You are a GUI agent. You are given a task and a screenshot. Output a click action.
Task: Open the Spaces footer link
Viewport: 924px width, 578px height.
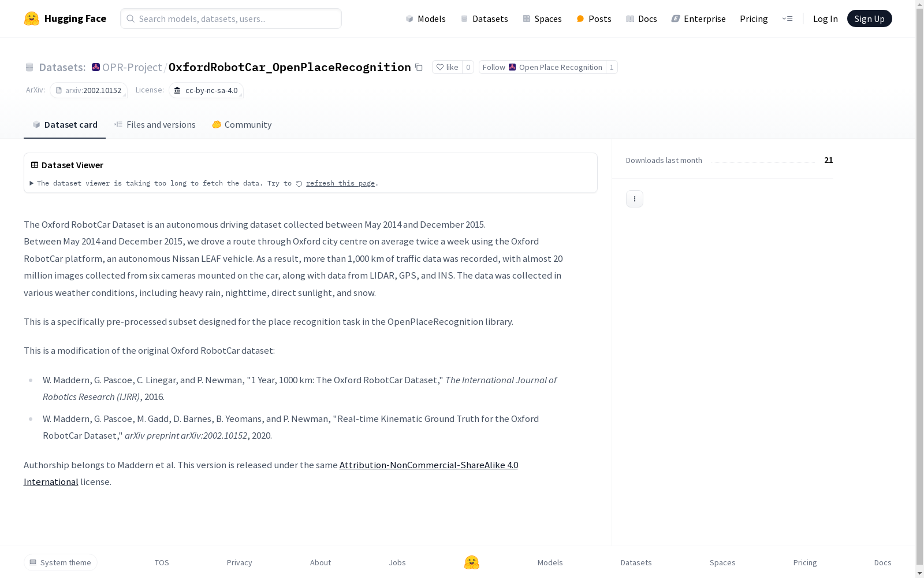tap(722, 562)
